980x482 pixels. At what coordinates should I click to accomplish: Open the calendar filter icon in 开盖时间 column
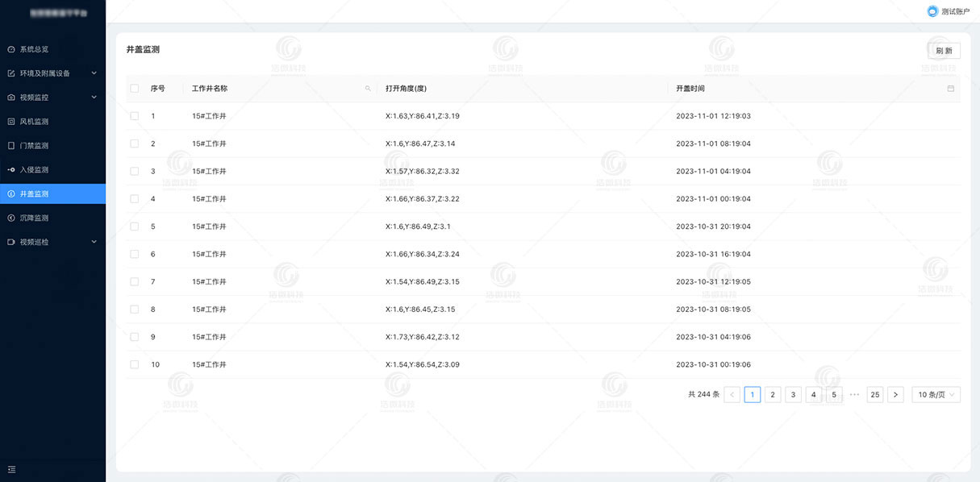coord(950,89)
